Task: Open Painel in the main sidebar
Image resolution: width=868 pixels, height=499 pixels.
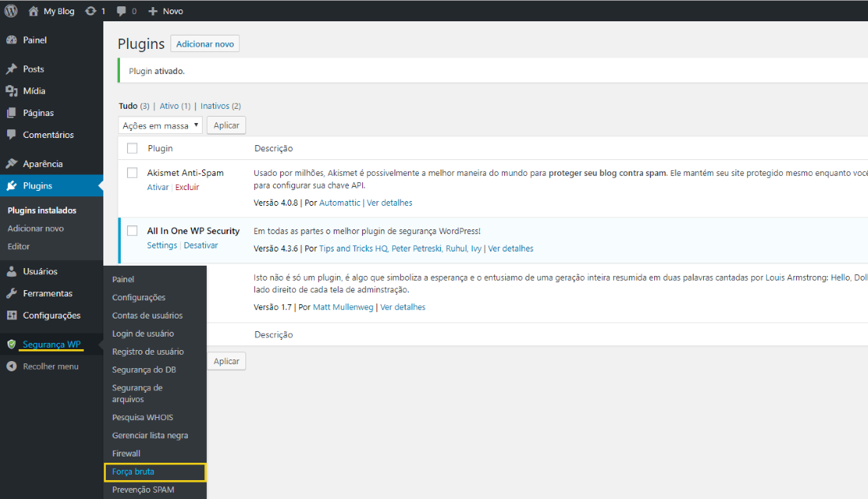Action: pyautogui.click(x=35, y=40)
